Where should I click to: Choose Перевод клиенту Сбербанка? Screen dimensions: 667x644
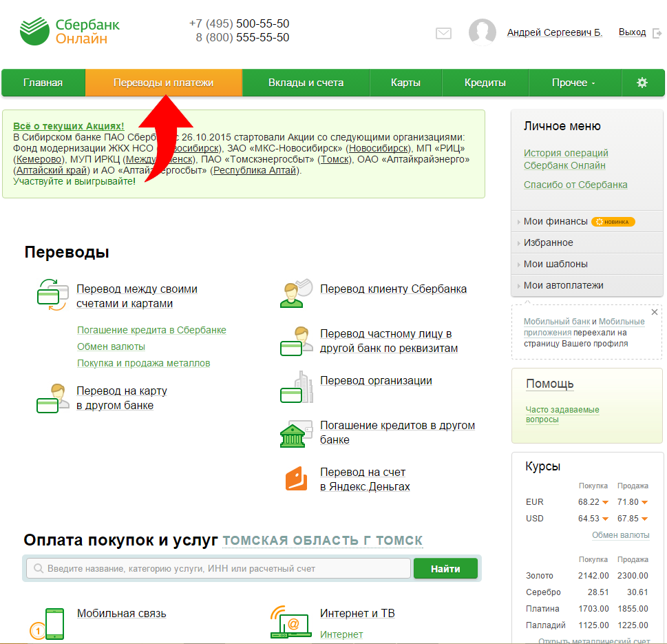pyautogui.click(x=394, y=289)
